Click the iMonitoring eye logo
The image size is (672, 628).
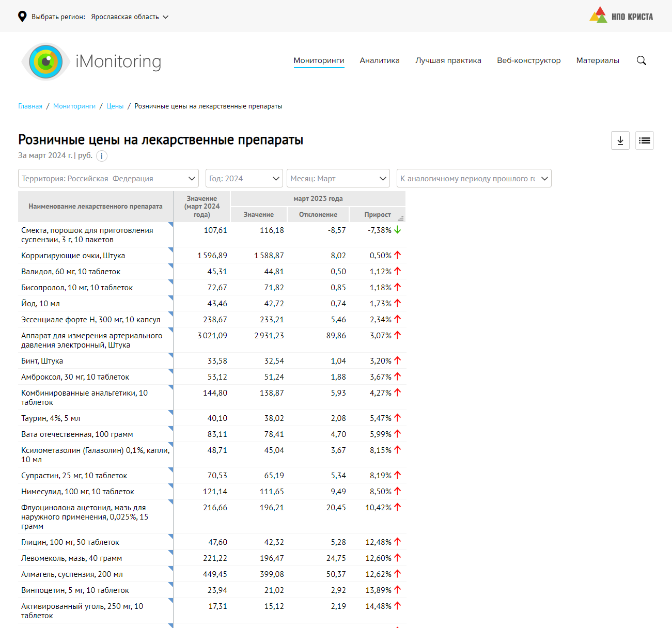point(45,61)
